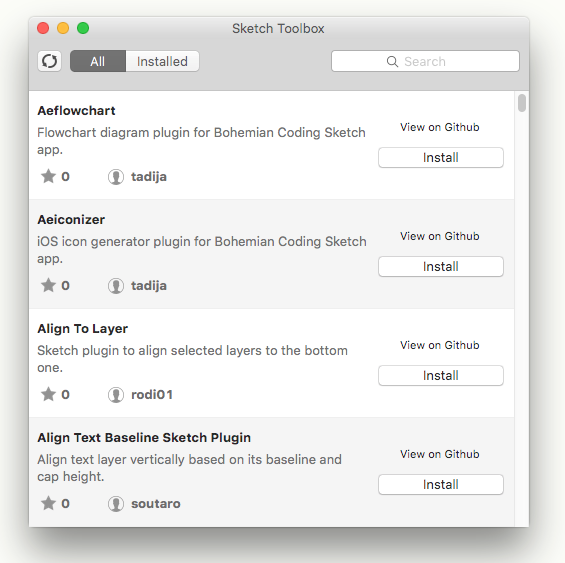This screenshot has width=565, height=563.
Task: Open View on Github for Aeflowchart
Action: 440,127
